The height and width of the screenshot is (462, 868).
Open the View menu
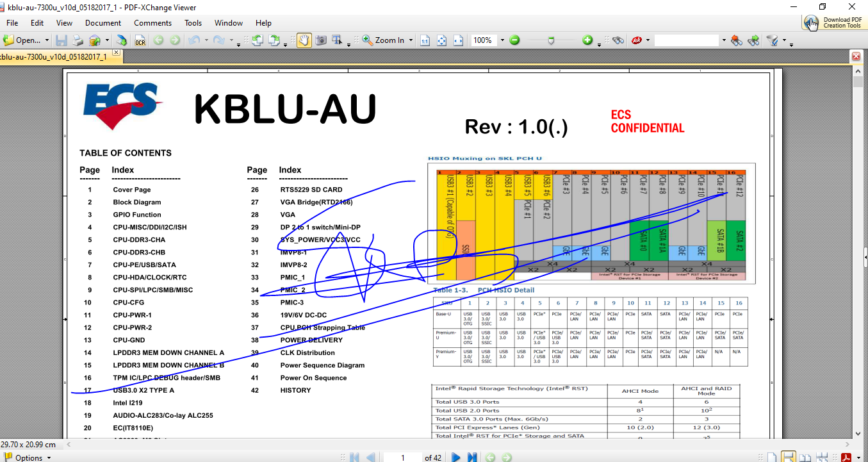(65, 23)
